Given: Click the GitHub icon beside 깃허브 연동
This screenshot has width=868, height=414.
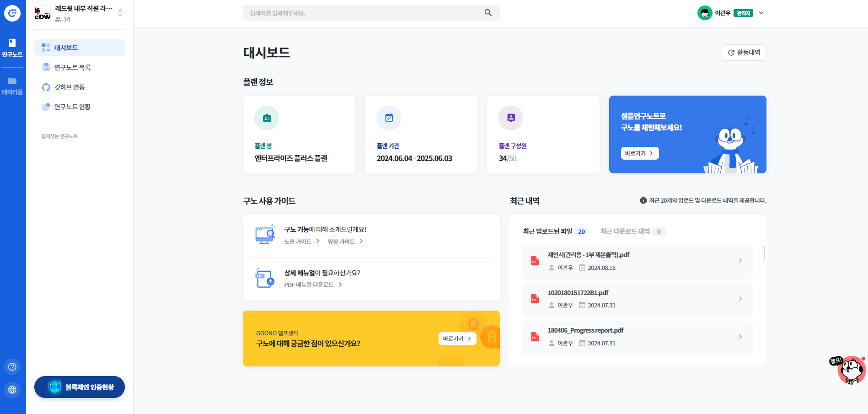Looking at the screenshot, I should (x=46, y=87).
